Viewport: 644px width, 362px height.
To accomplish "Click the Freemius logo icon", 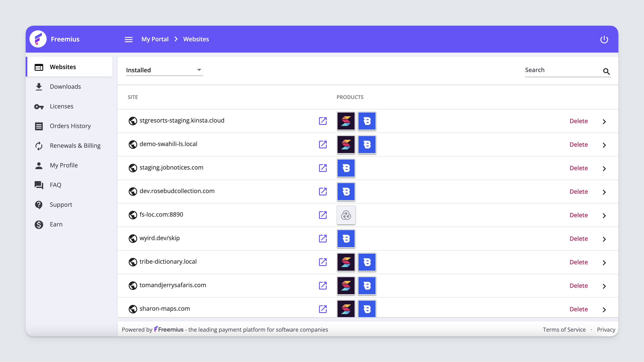I will click(38, 39).
